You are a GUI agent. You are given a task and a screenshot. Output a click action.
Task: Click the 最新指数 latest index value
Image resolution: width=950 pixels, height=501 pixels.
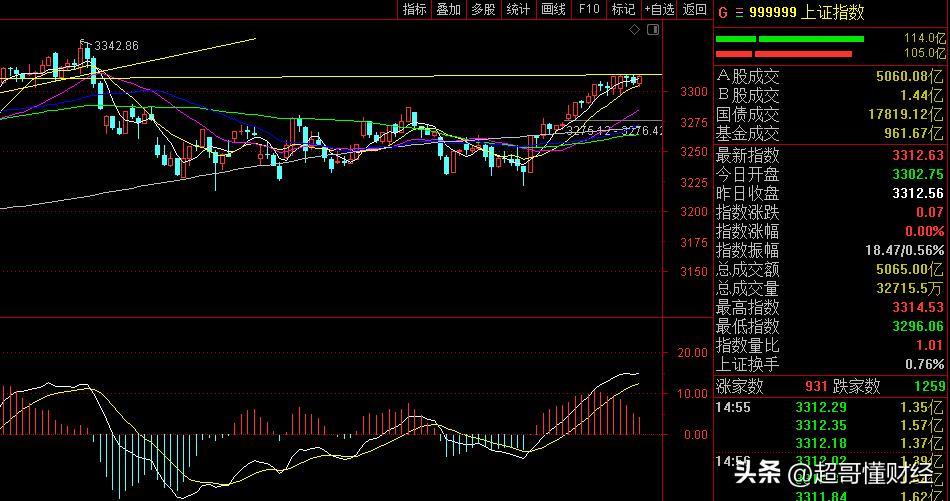917,155
